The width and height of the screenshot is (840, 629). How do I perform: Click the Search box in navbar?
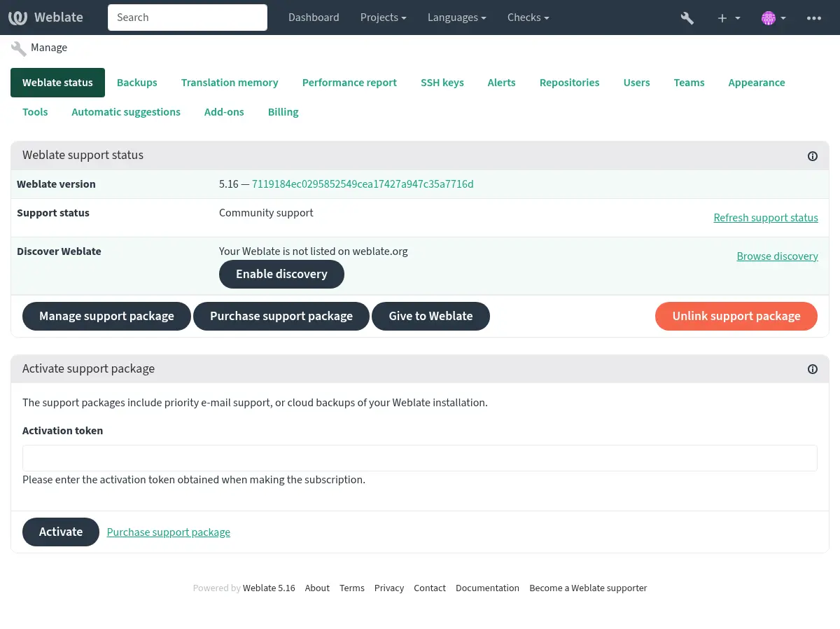[x=187, y=18]
